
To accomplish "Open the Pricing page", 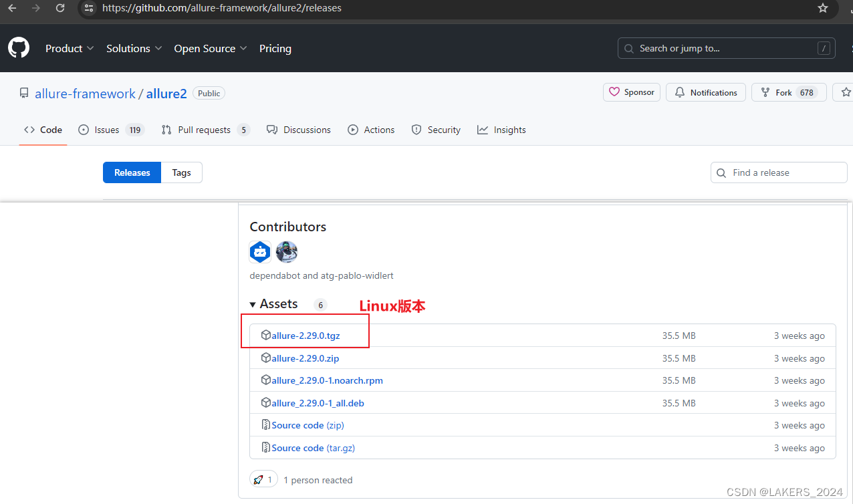I will coord(275,48).
